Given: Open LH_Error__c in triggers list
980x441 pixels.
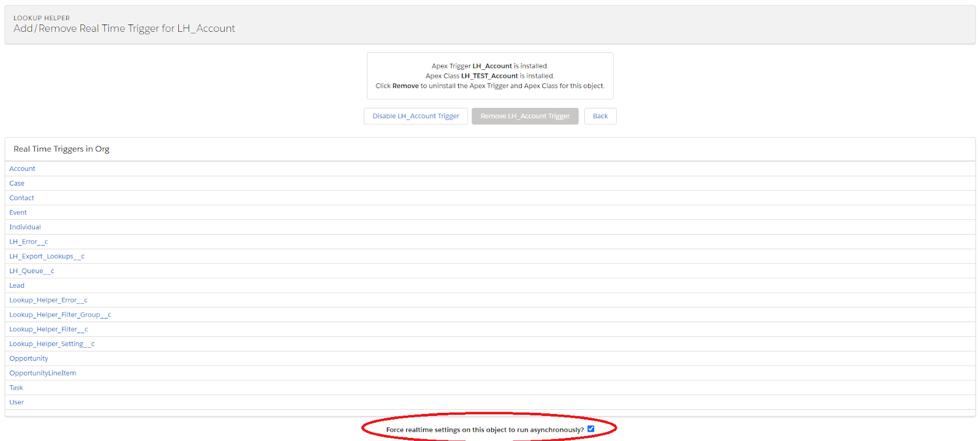Looking at the screenshot, I should tap(28, 242).
